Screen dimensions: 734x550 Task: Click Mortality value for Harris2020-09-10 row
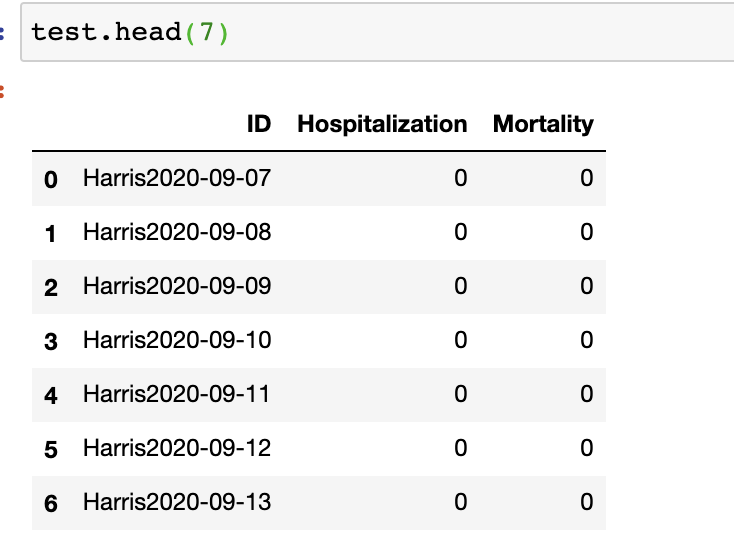tap(586, 340)
